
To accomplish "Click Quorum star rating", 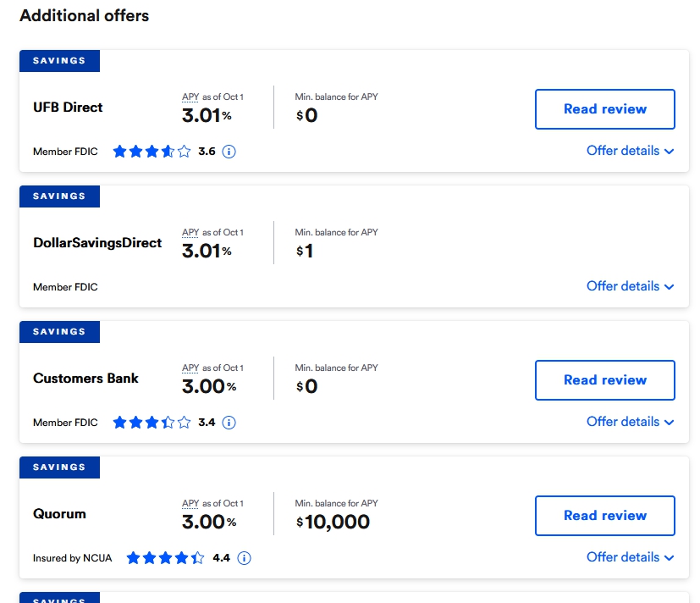I will (166, 558).
